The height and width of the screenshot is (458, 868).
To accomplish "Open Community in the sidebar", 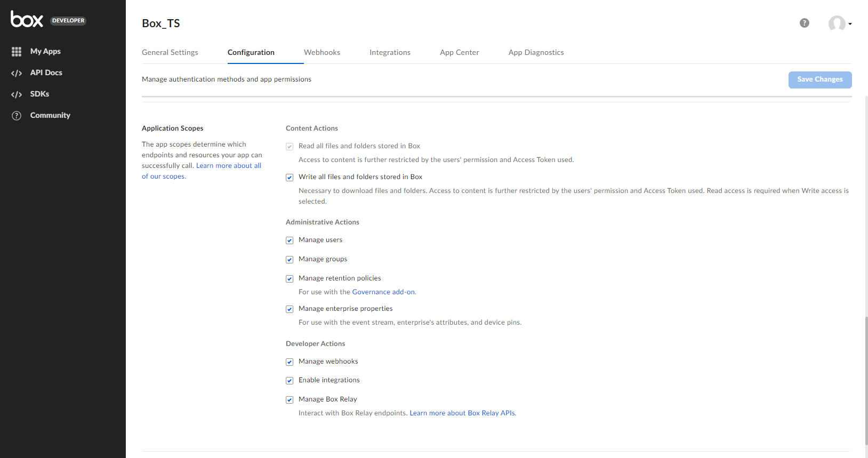I will tap(50, 115).
